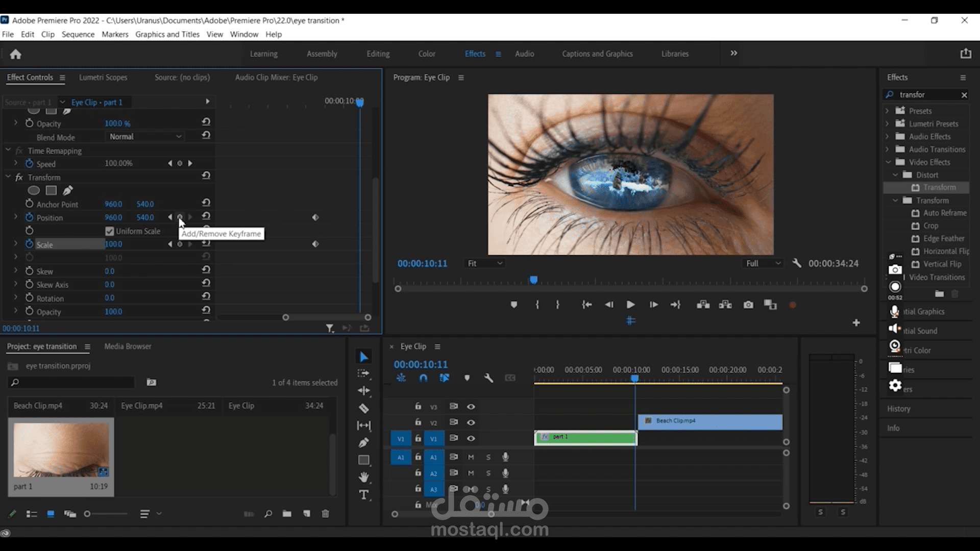980x551 pixels.
Task: Select part 1 thumbnail in Project panel
Action: coord(61,449)
